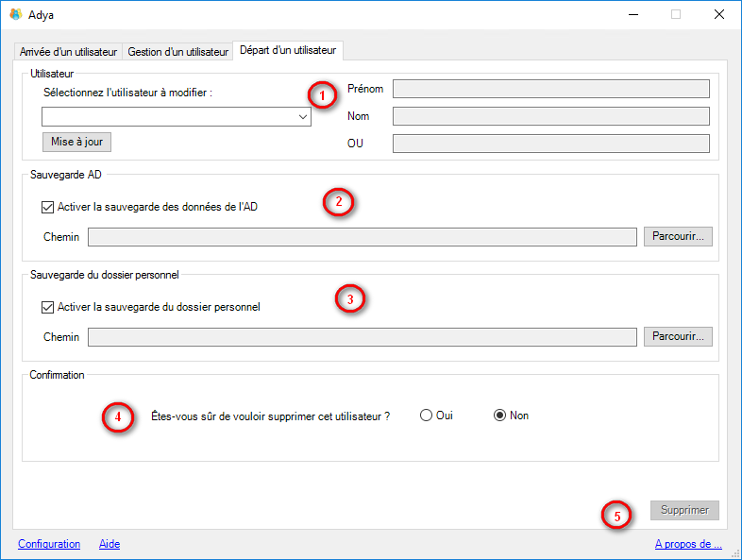Click the red circled number 1 marker
Screen dimensions: 742x560
[x=322, y=95]
